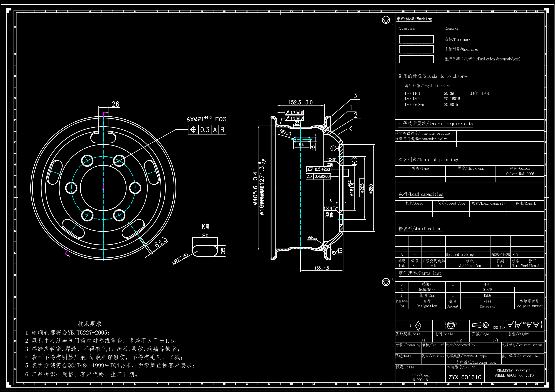
Task: Click the 'Updated marking' modification entry
Action: 460,255
